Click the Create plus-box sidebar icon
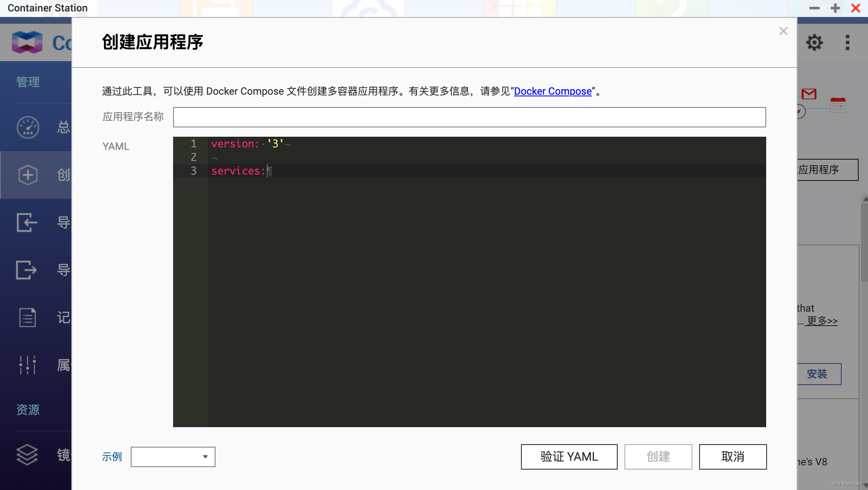Image resolution: width=868 pixels, height=490 pixels. tap(28, 175)
